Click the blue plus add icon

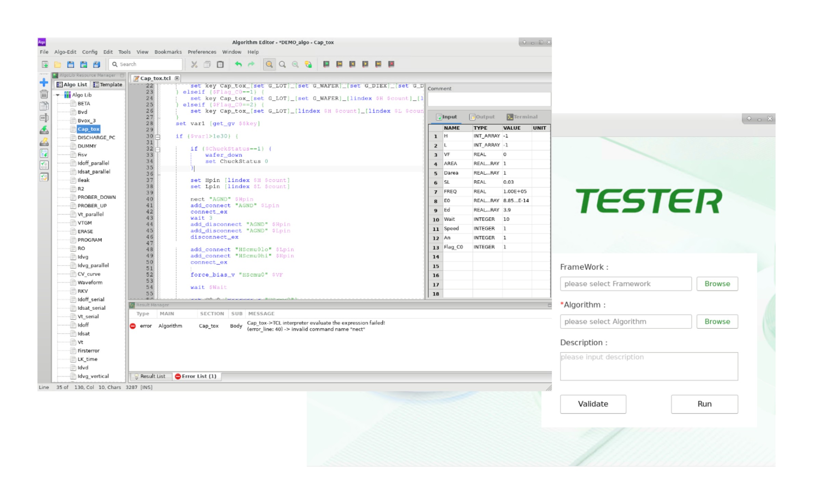[x=44, y=82]
